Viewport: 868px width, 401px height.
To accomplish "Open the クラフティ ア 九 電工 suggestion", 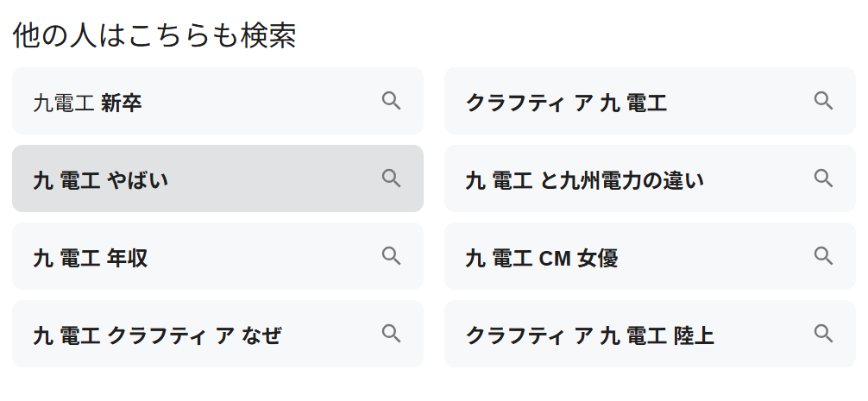I will point(566,103).
